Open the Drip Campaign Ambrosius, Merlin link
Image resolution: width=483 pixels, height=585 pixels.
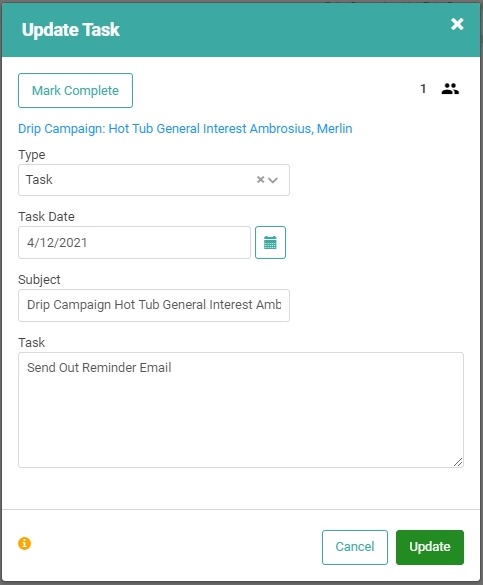(185, 128)
